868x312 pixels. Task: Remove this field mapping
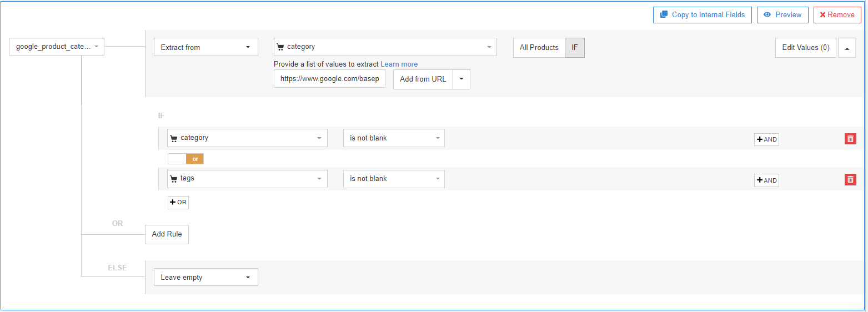click(837, 15)
